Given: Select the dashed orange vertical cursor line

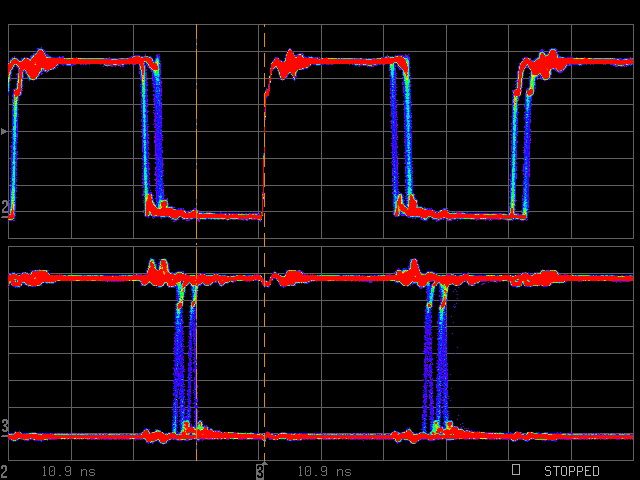Looking at the screenshot, I should 264,242.
